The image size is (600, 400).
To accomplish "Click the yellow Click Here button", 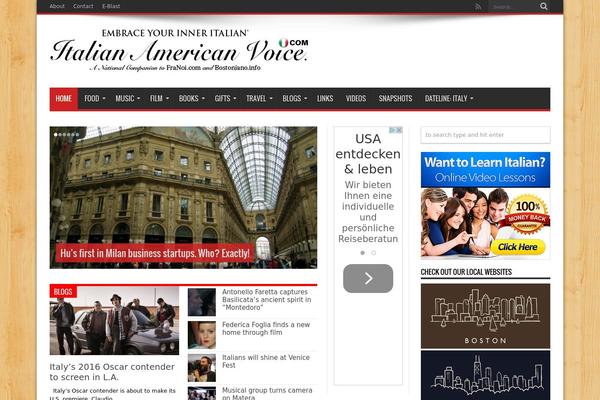I will [517, 247].
